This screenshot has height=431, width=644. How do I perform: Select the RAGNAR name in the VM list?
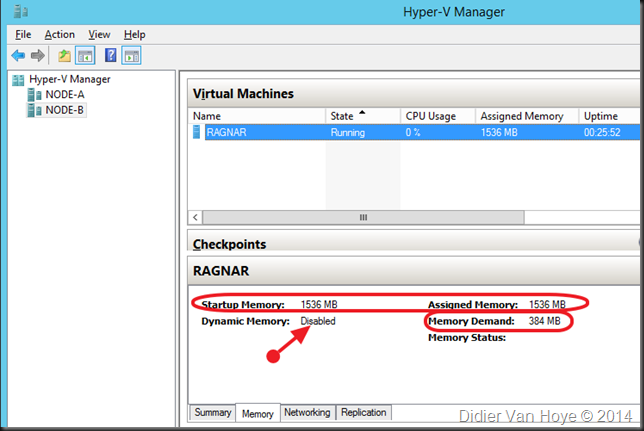[x=226, y=132]
